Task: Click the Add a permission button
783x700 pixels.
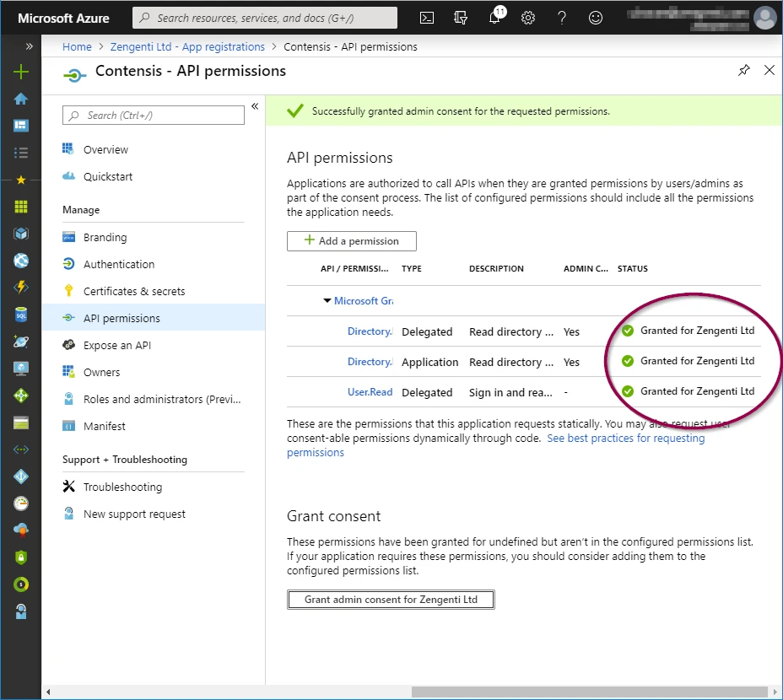Action: [x=351, y=240]
